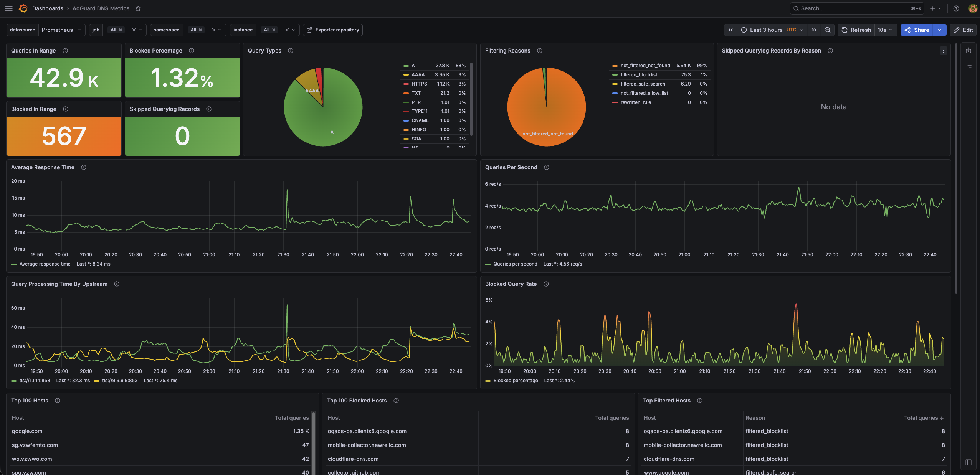Go to Dashboards breadcrumb
This screenshot has width=980, height=475.
pos(48,8)
